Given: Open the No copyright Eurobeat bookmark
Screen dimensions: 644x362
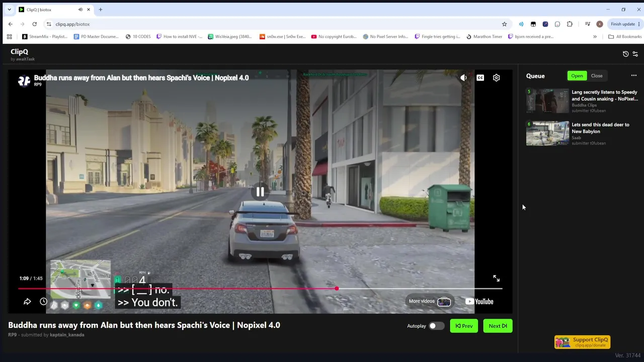Looking at the screenshot, I should (x=334, y=36).
